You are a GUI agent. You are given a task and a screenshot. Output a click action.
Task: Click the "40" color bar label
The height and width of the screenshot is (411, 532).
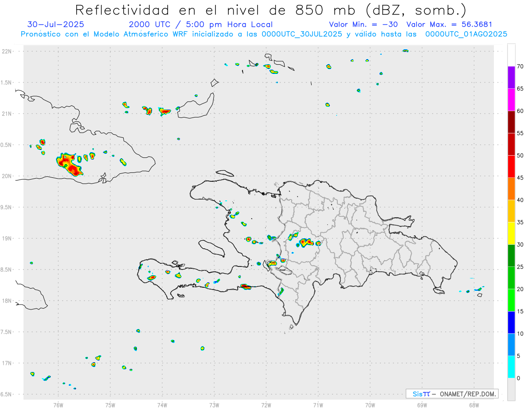520,200
